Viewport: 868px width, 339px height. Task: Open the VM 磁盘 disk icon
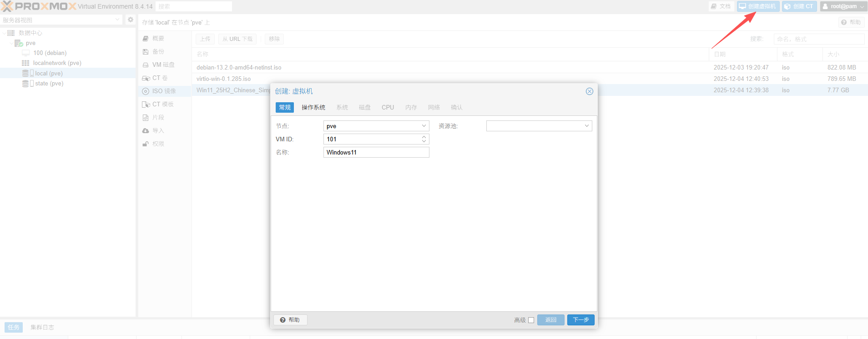pos(146,65)
